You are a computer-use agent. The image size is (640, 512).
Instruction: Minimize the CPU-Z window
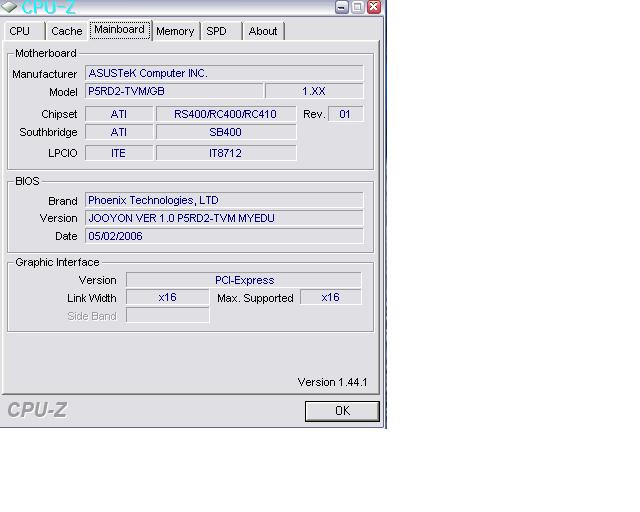tap(342, 7)
